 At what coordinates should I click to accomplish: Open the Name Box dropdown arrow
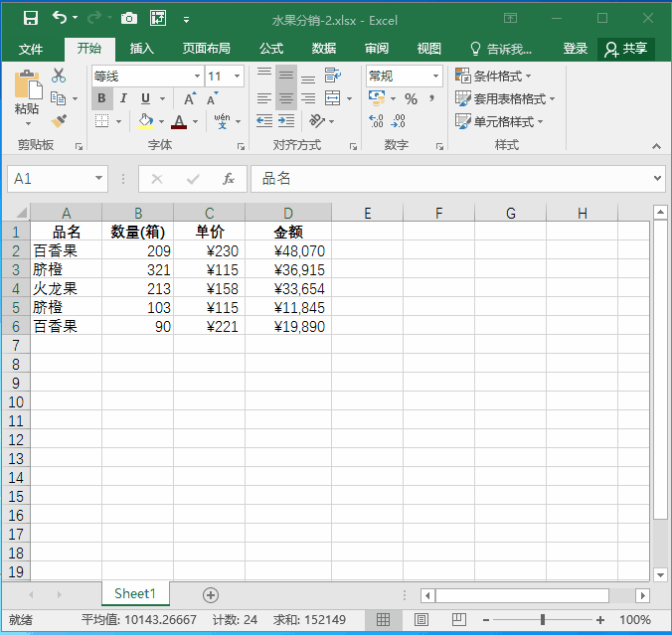tap(98, 179)
